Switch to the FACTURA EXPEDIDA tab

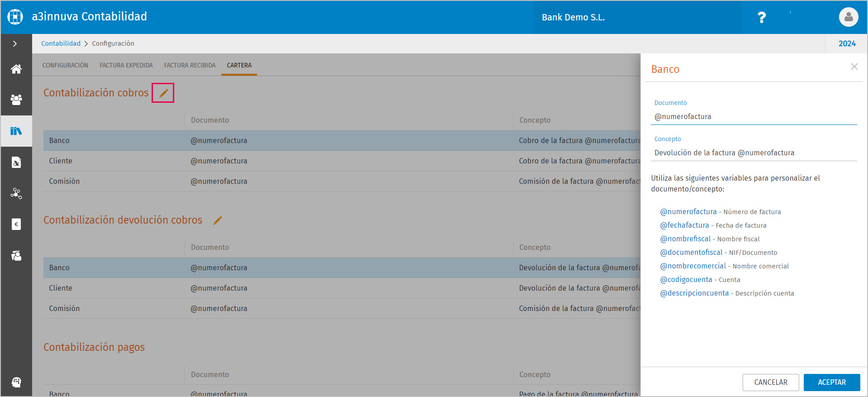click(126, 65)
